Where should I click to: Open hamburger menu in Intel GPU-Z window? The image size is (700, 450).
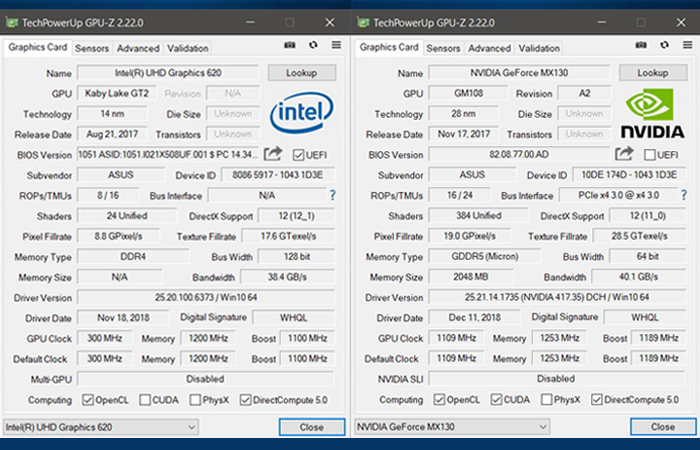click(336, 45)
